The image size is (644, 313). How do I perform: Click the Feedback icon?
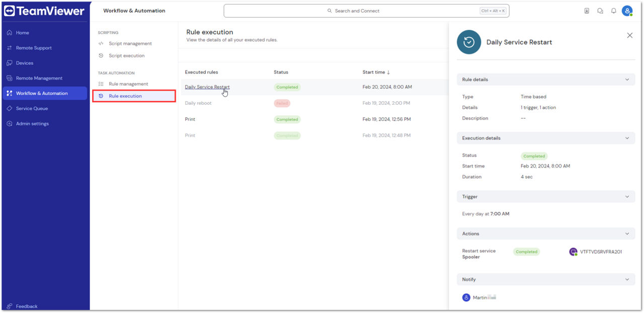[10, 306]
